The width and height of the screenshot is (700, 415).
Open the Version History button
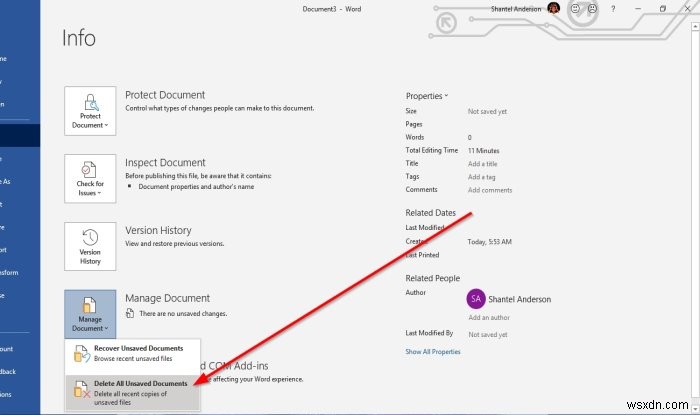click(x=90, y=247)
